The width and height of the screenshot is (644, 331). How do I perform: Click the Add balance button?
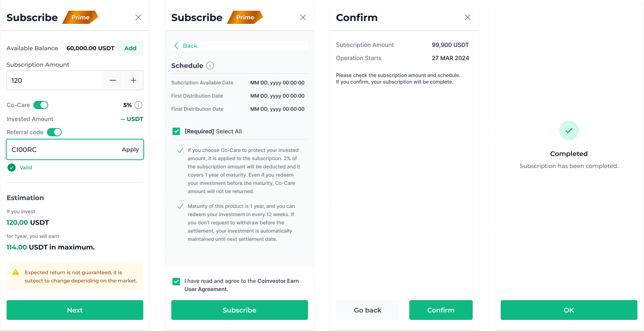[x=130, y=48]
